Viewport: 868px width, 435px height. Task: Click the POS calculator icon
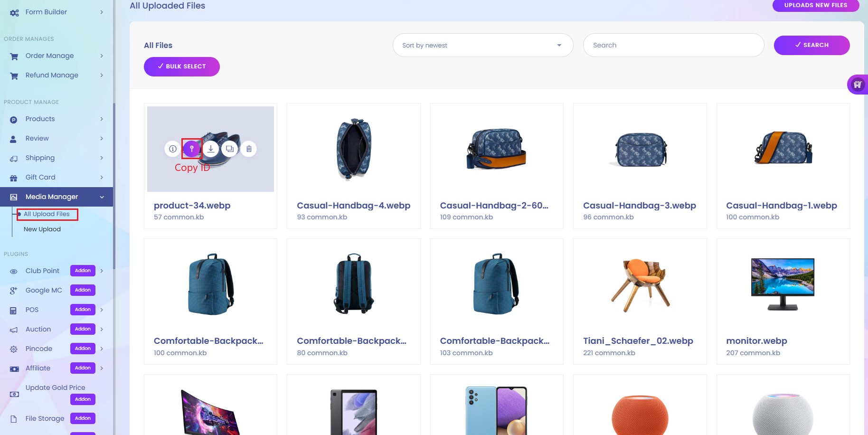click(13, 310)
